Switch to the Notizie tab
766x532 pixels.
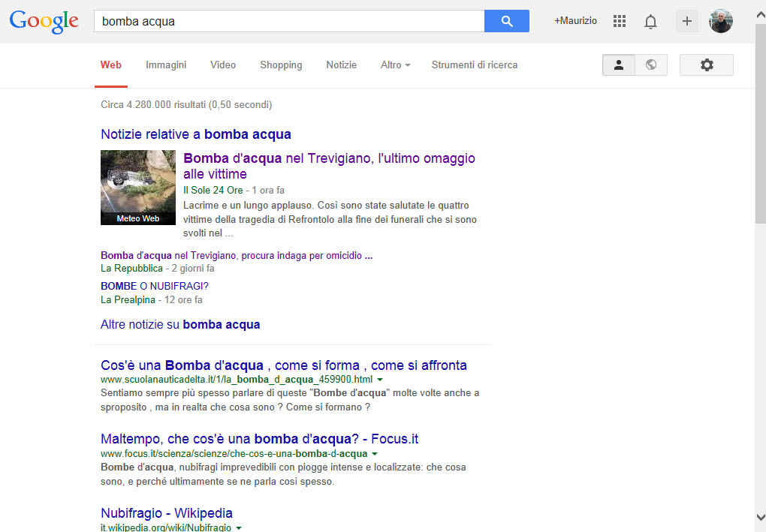point(341,65)
